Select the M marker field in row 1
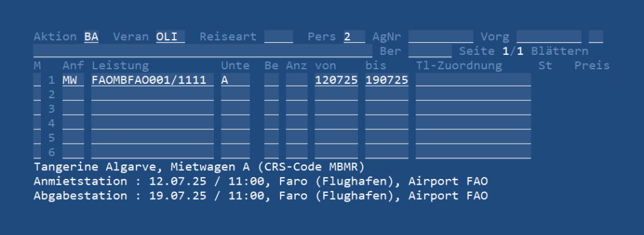Screen dimensions: 644x235 click(x=37, y=80)
